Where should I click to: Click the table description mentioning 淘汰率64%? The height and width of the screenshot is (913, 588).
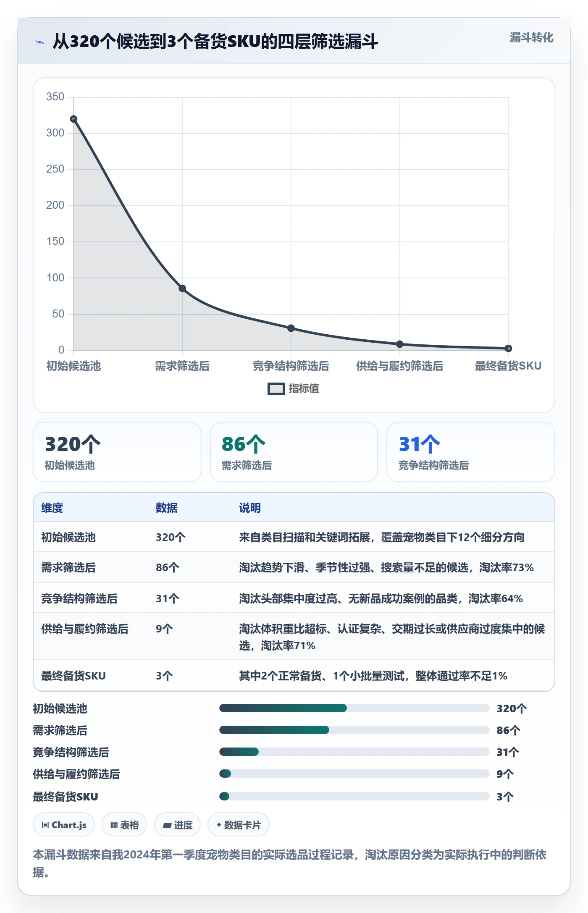(x=381, y=598)
